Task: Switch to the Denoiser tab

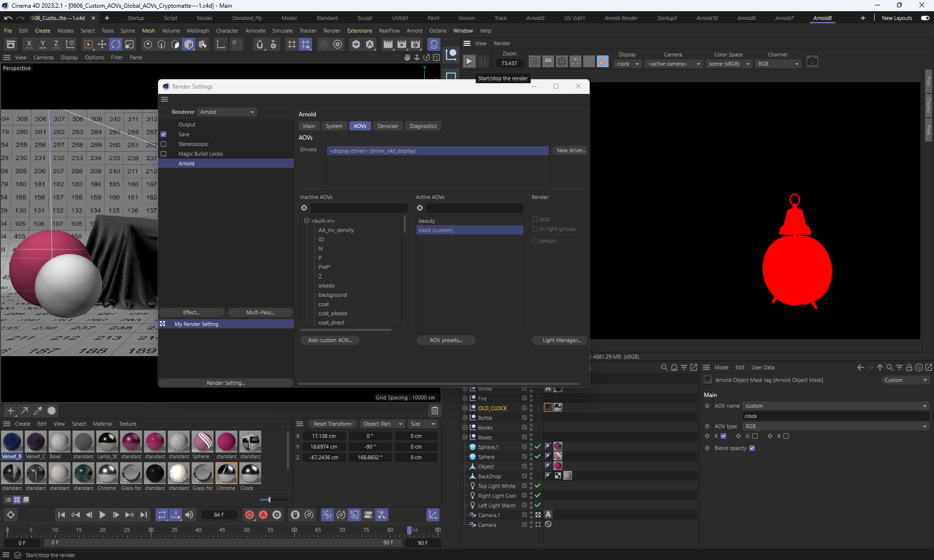Action: 387,126
